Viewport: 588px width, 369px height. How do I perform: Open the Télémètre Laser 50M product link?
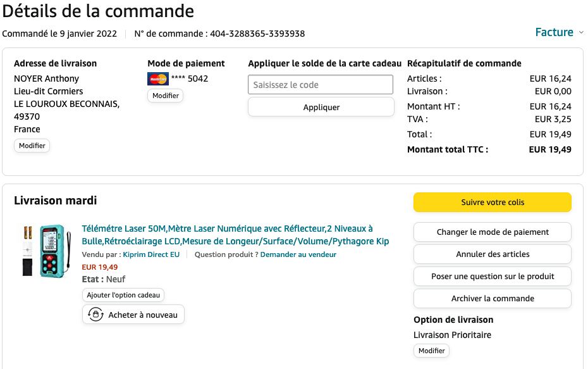[235, 235]
